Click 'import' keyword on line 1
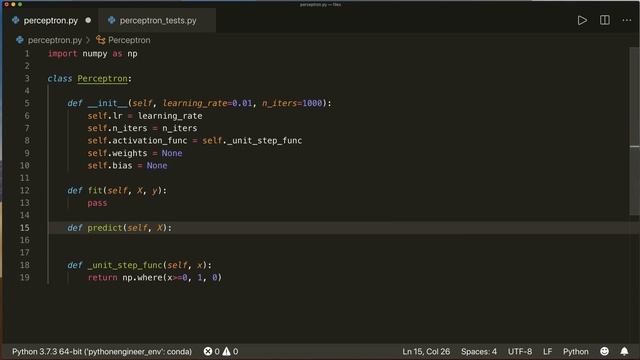This screenshot has height=360, width=640. point(62,53)
